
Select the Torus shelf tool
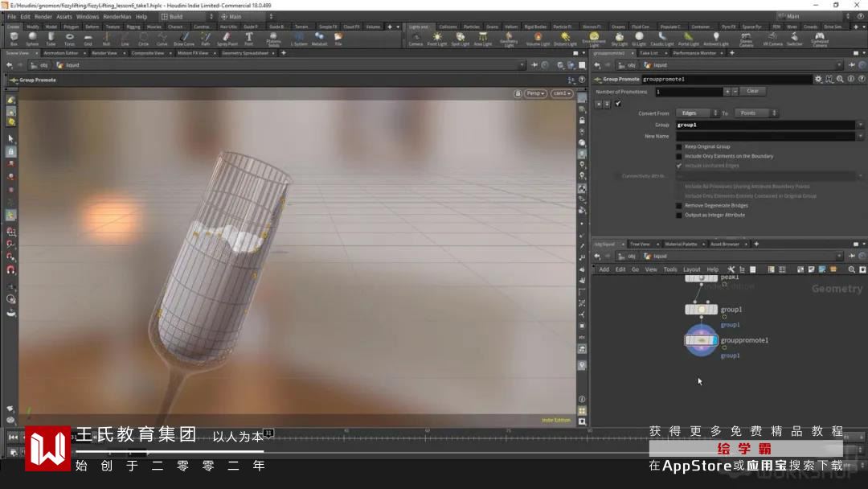(69, 38)
